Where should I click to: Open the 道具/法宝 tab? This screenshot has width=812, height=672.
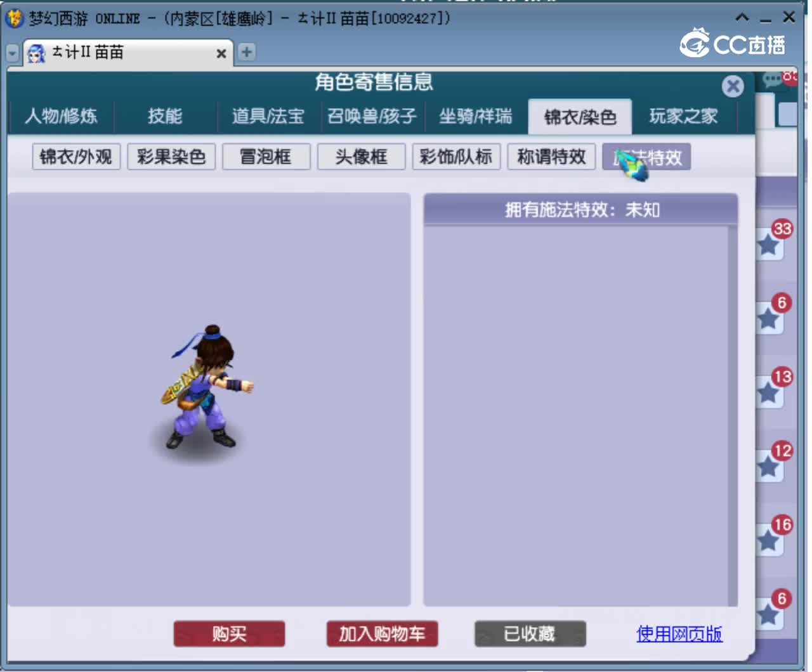click(x=268, y=116)
